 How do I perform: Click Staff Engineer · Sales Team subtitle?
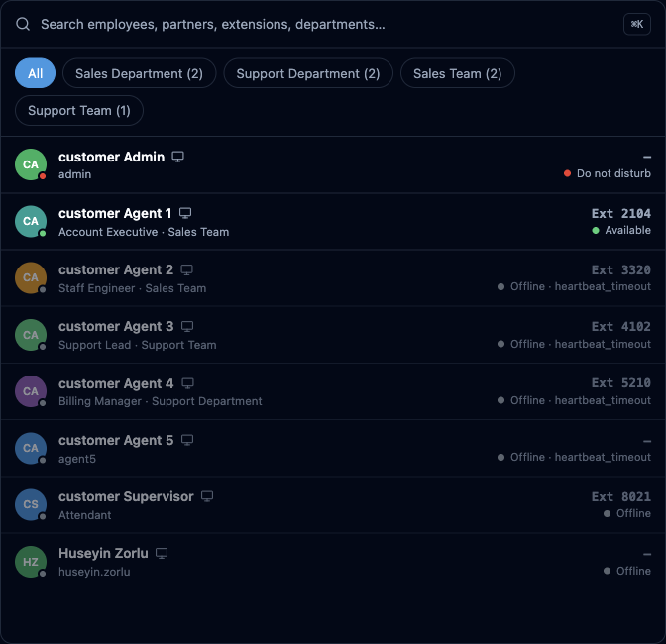pos(132,288)
